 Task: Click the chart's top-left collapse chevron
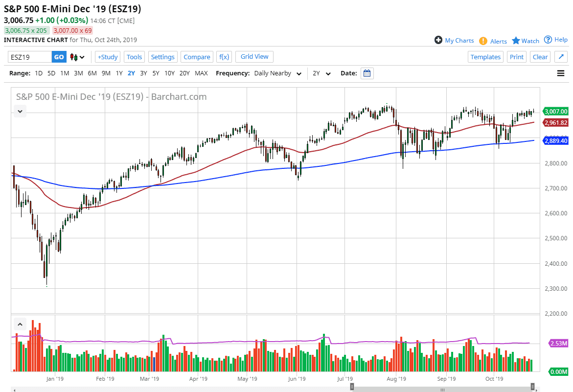pos(20,111)
